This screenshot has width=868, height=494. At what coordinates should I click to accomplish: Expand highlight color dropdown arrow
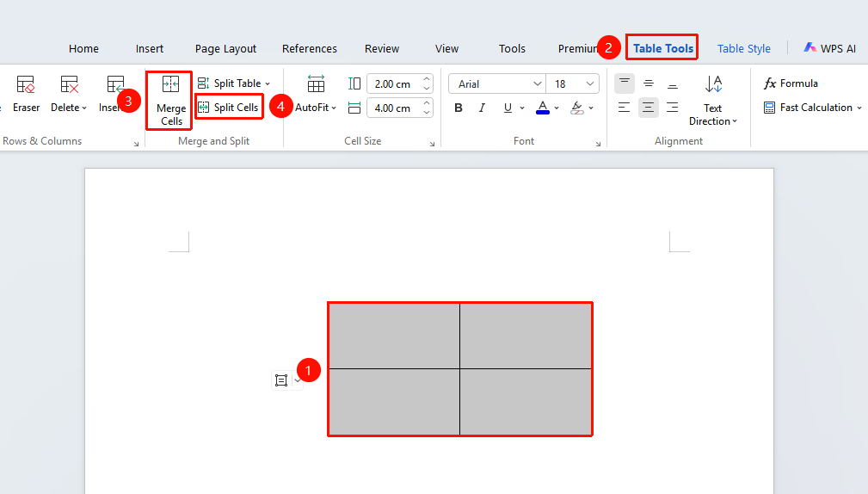click(x=591, y=108)
